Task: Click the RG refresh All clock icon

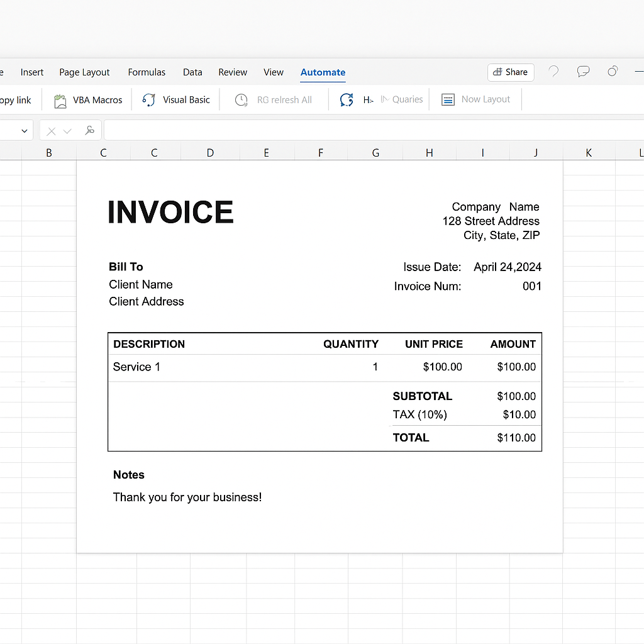Action: click(241, 100)
